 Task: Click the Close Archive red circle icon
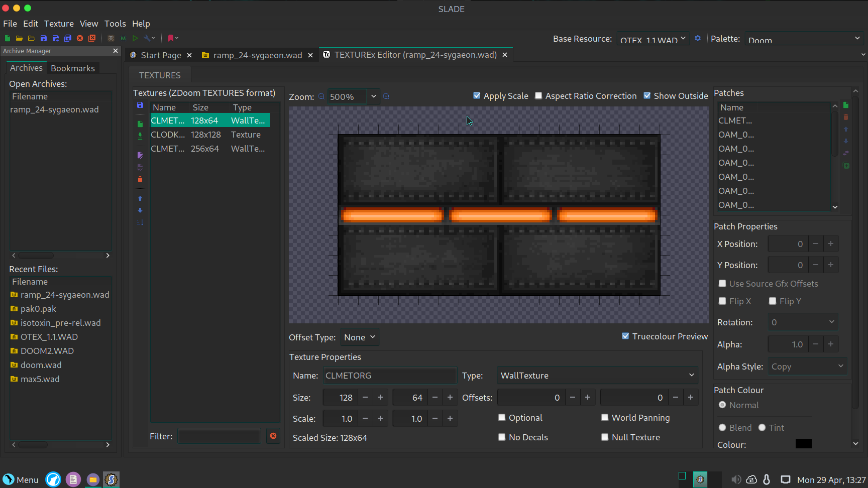coord(80,38)
